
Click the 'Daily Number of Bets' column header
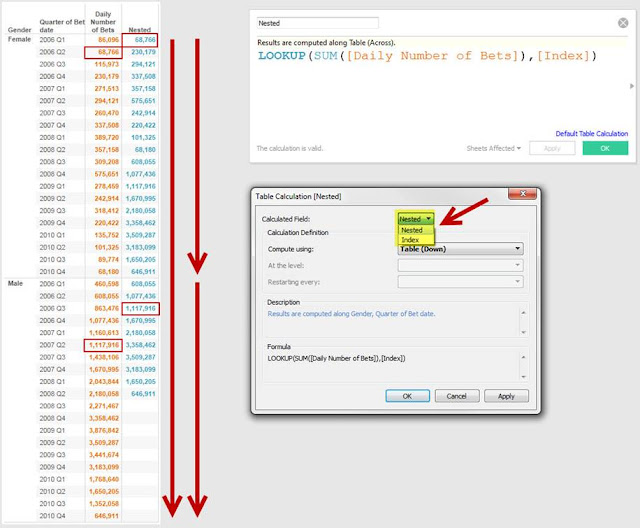point(103,22)
